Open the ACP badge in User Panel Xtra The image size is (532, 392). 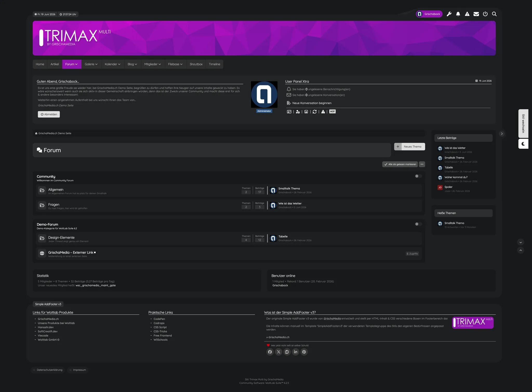pyautogui.click(x=332, y=111)
